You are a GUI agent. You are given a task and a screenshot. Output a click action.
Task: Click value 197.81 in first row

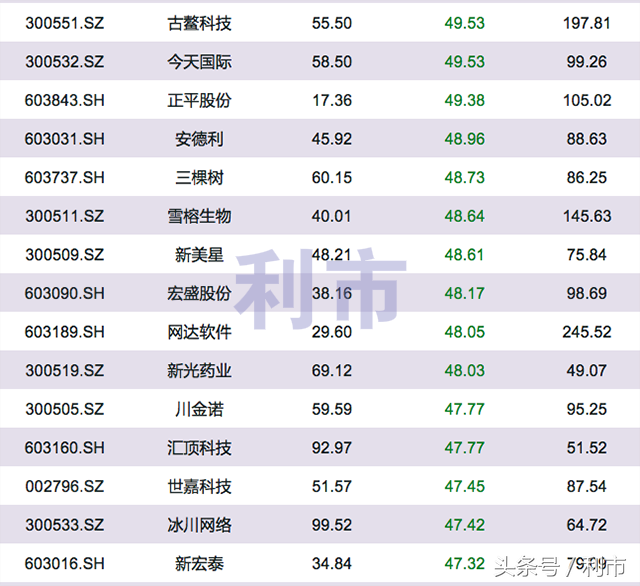click(x=587, y=23)
